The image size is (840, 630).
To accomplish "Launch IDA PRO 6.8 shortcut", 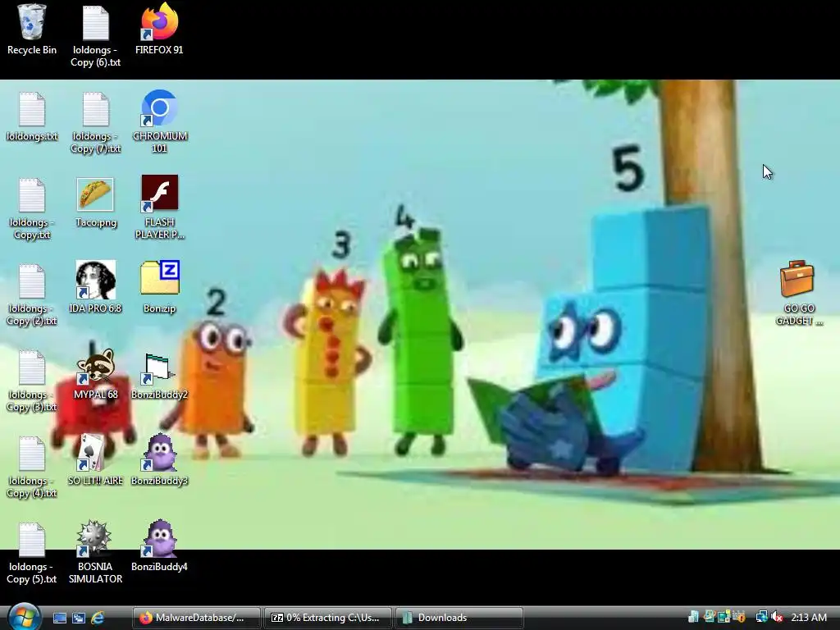I will pos(95,288).
